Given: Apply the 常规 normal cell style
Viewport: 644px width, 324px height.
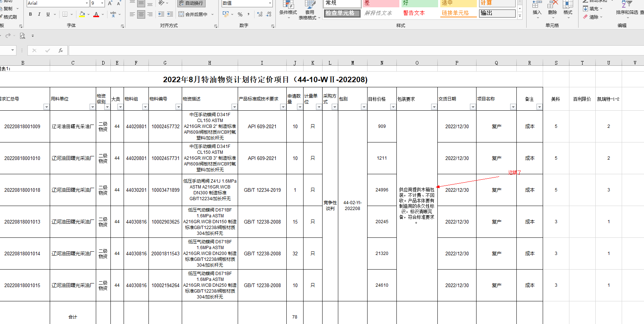Looking at the screenshot, I should coord(342,3).
